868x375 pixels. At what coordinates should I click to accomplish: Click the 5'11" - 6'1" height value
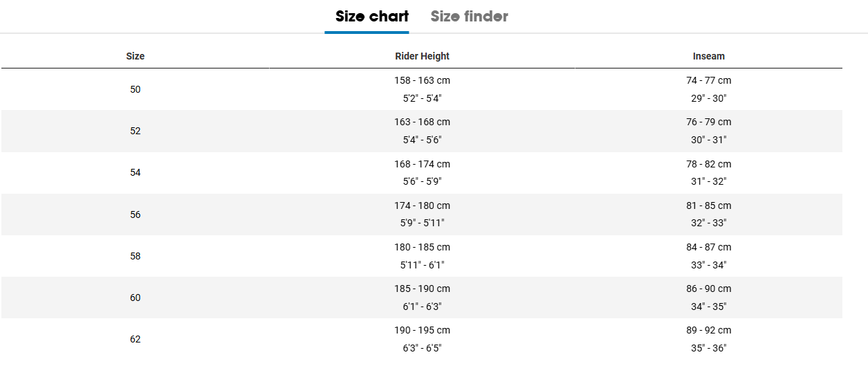422,265
